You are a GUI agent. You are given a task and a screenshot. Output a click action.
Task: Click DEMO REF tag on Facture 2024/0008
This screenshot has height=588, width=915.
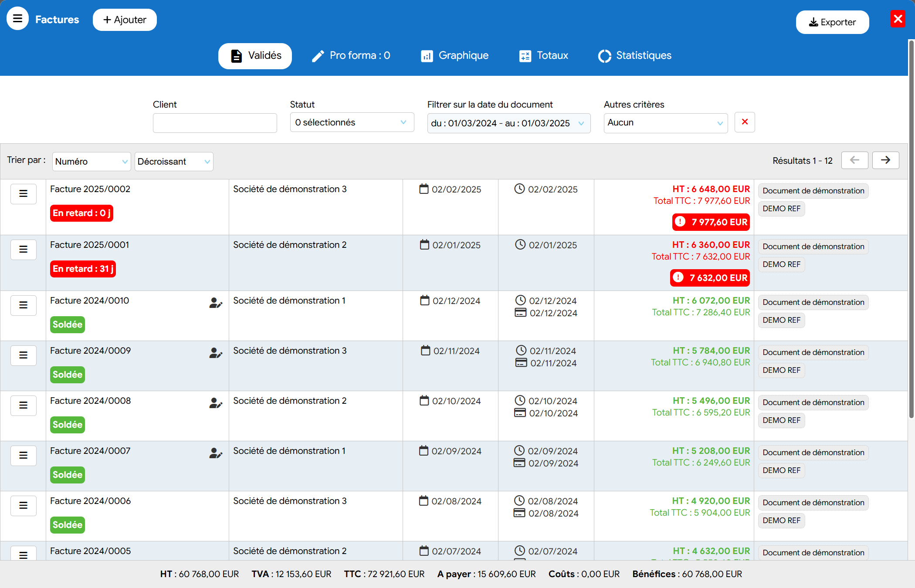(782, 420)
